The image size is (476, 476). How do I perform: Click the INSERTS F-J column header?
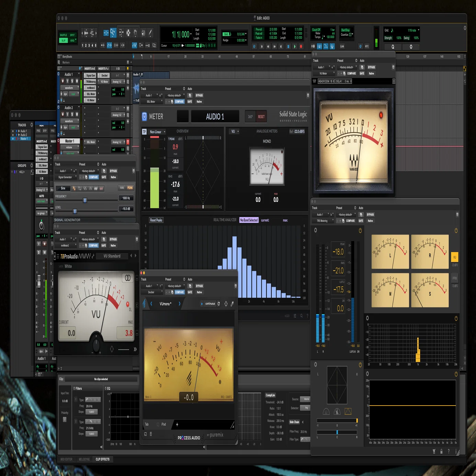103,69
